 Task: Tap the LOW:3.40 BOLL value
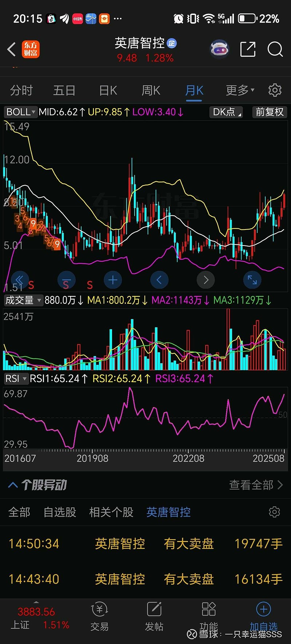click(158, 112)
